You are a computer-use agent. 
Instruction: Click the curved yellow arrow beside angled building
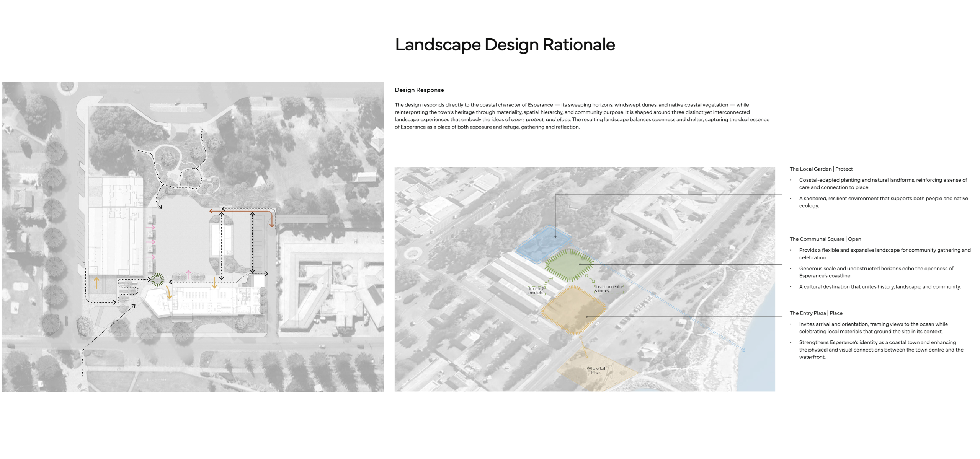coord(168,293)
